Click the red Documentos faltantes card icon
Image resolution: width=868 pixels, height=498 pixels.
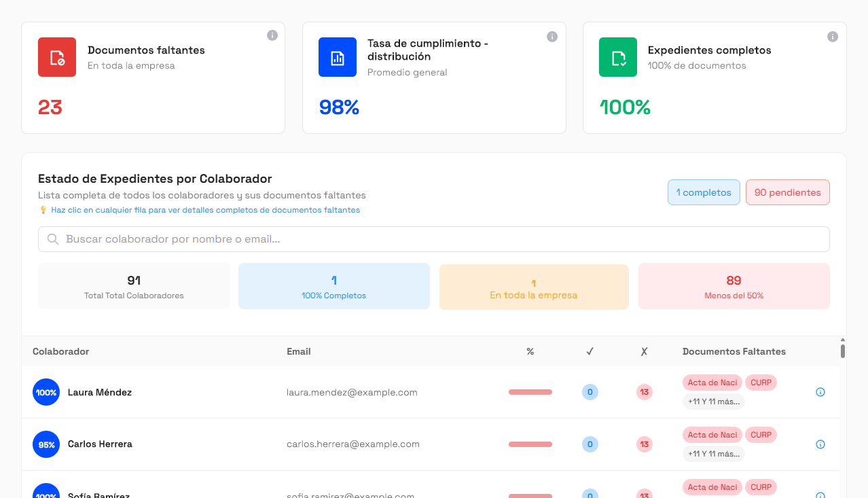(x=57, y=57)
